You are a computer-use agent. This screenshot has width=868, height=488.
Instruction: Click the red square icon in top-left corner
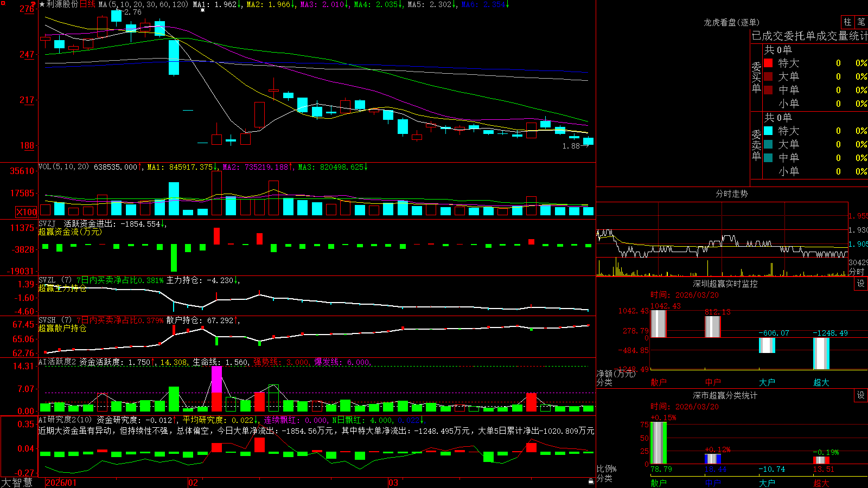coord(3,3)
